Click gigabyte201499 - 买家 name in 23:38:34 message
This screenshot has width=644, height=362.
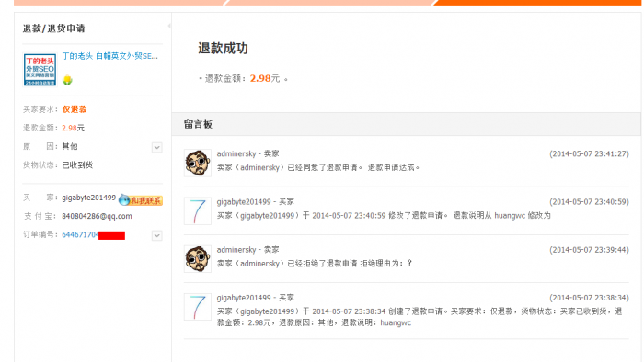[256, 298]
